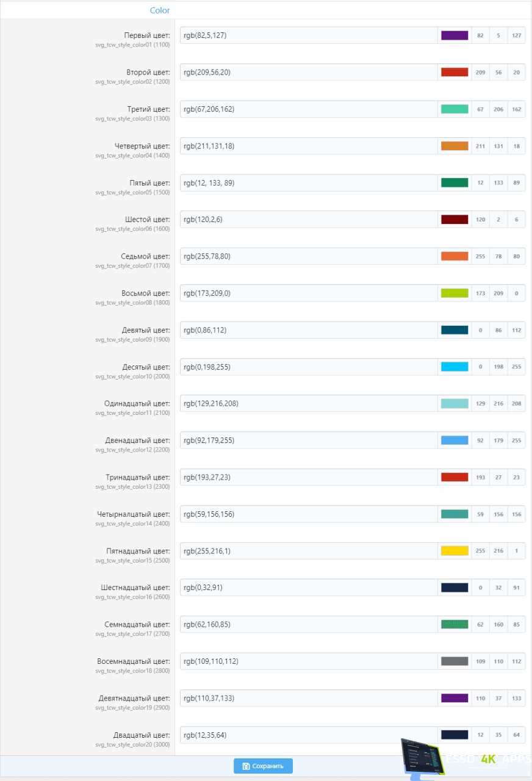Click the dark navy Шестнадцатый цвет swatch
This screenshot has height=781, width=532.
point(455,588)
